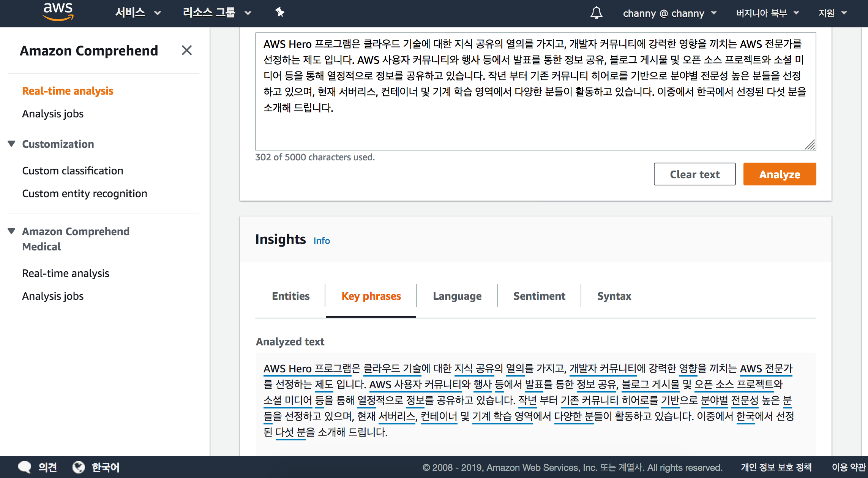Open the 서비스 services dropdown
This screenshot has height=478, width=868.
pos(137,13)
